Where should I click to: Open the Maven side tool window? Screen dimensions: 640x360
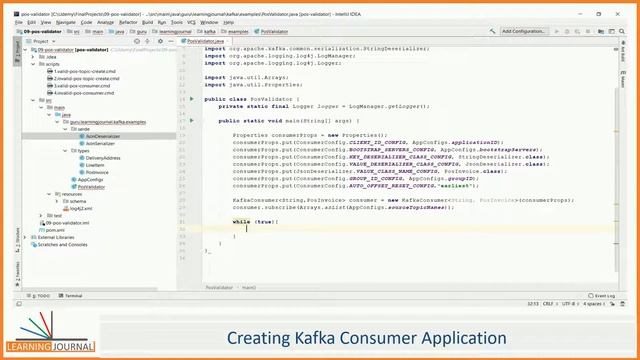[623, 79]
